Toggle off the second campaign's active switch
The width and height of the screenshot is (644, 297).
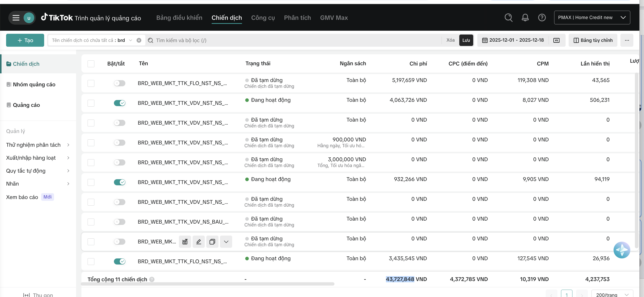pos(120,103)
